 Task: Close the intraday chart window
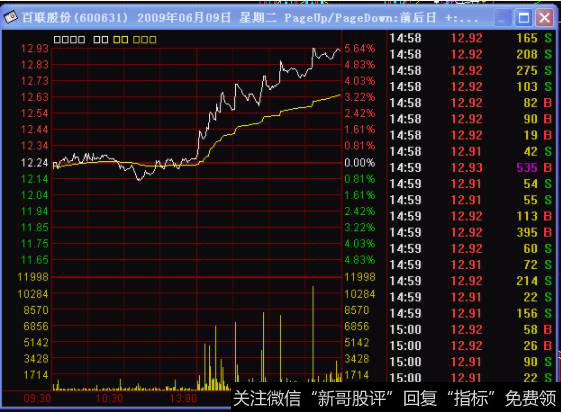tap(545, 18)
